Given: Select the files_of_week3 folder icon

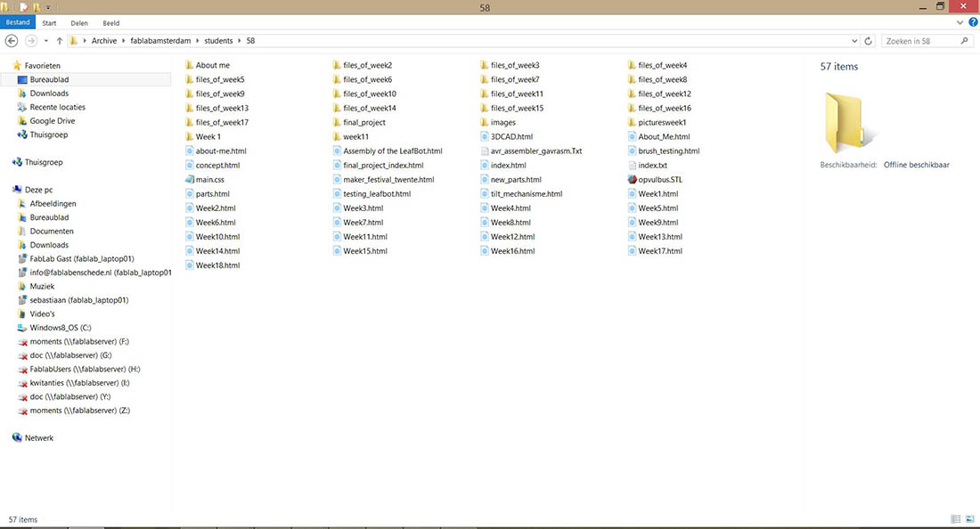Looking at the screenshot, I should pos(485,65).
